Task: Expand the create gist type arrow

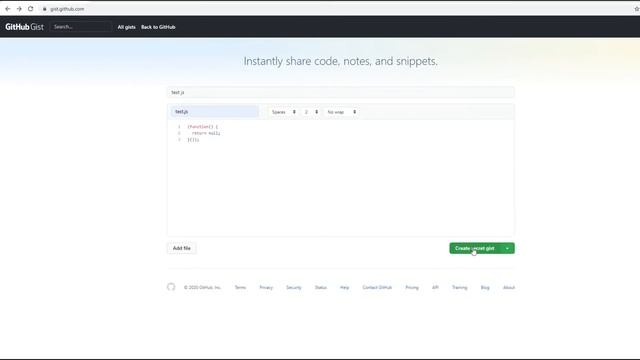Action: pyautogui.click(x=507, y=248)
